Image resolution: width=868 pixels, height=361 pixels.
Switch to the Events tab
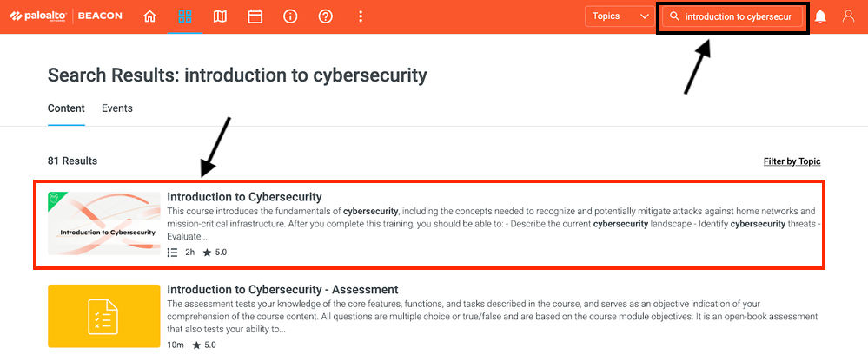pyautogui.click(x=117, y=108)
